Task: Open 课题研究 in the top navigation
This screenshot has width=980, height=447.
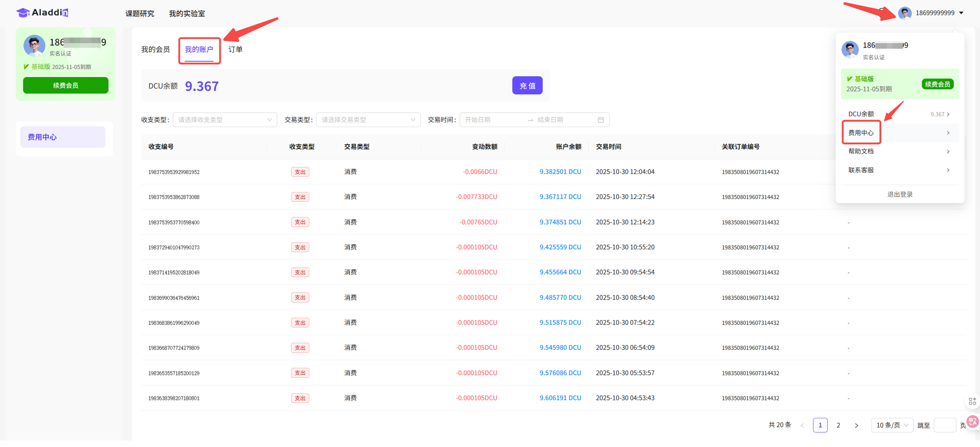Action: coord(140,13)
